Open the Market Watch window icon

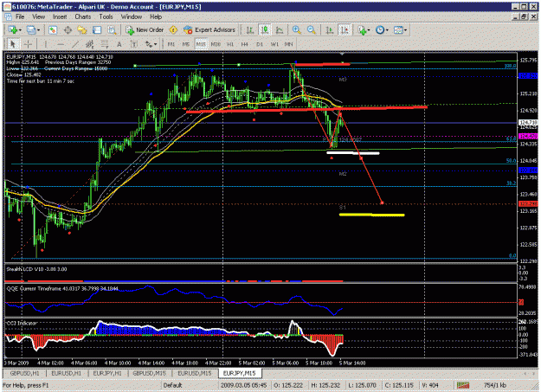tap(53, 30)
